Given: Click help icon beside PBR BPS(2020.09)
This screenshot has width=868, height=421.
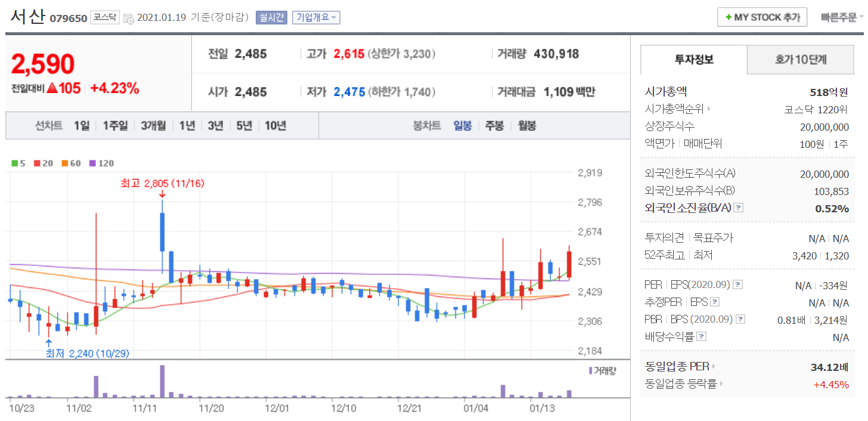Looking at the screenshot, I should [x=740, y=319].
